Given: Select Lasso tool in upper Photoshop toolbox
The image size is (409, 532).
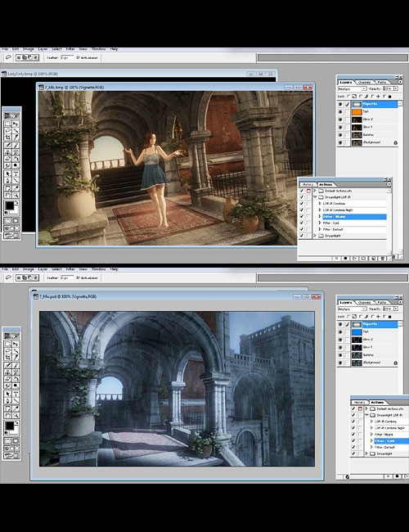Looking at the screenshot, I should click(8, 130).
